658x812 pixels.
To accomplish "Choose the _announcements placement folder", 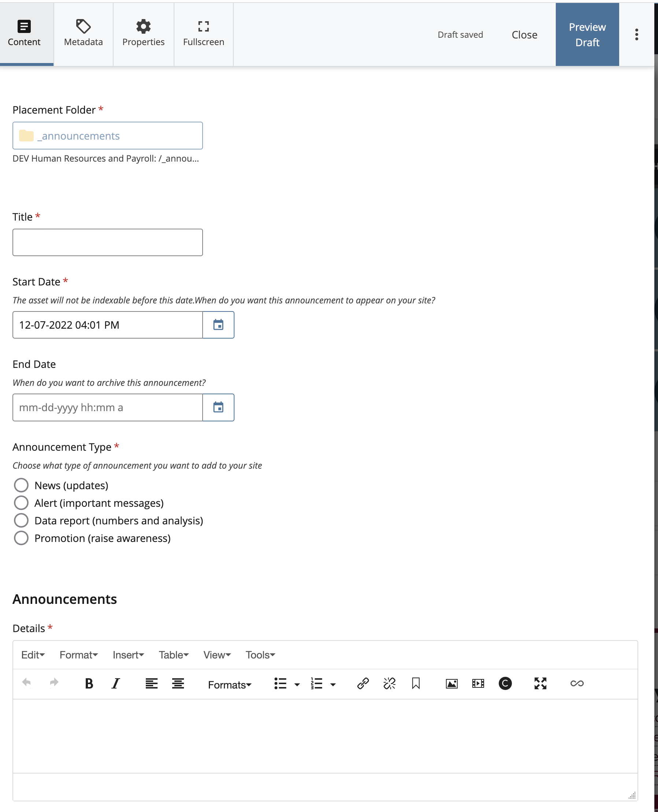I will point(108,135).
